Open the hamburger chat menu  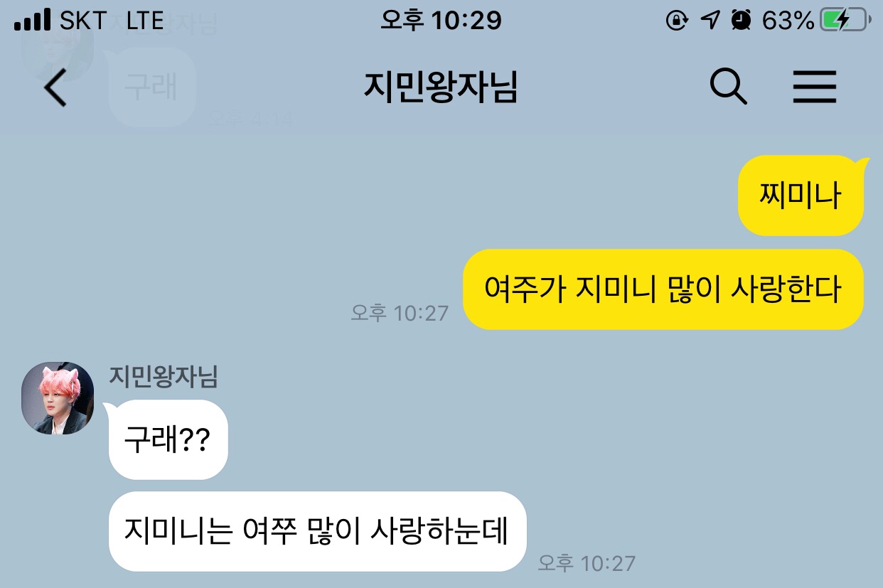(815, 87)
